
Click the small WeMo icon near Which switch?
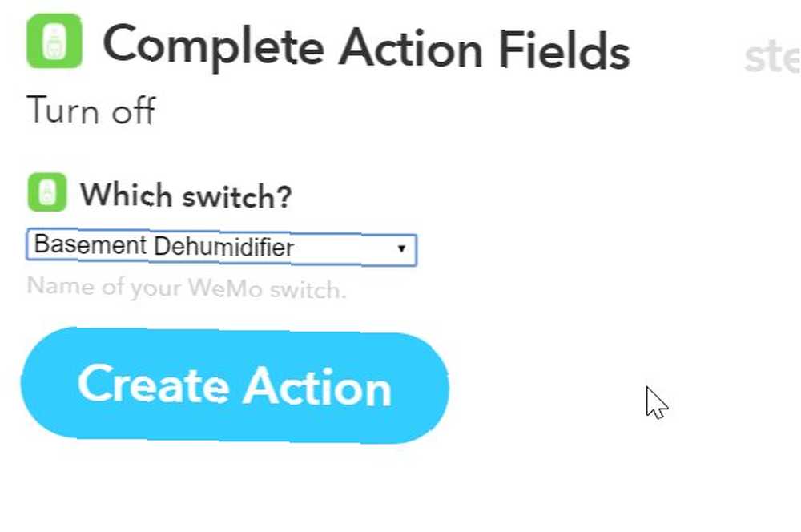(x=47, y=192)
